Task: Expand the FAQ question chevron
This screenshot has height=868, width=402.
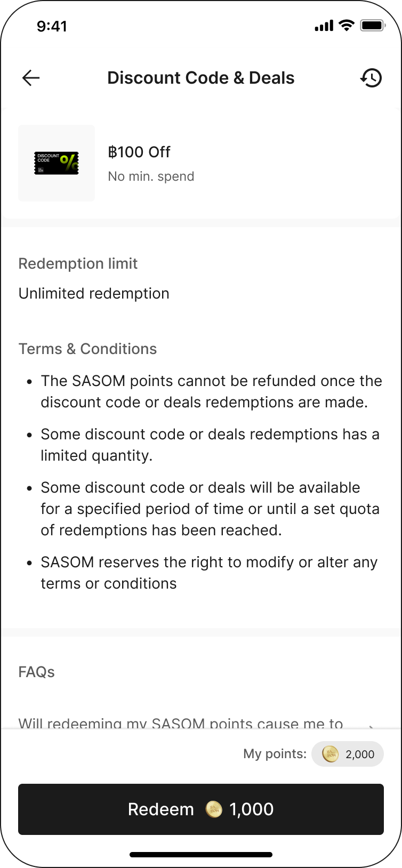Action: [371, 725]
